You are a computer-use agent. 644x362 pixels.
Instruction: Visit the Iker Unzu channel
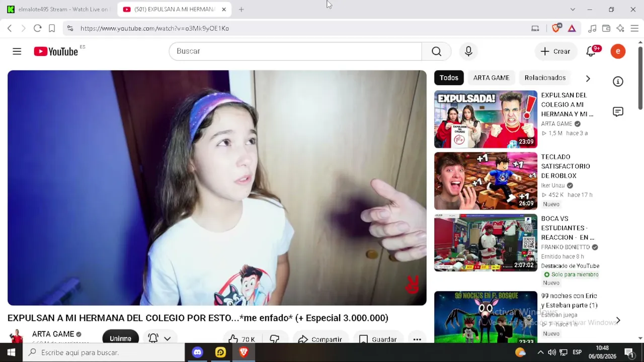pos(553,186)
